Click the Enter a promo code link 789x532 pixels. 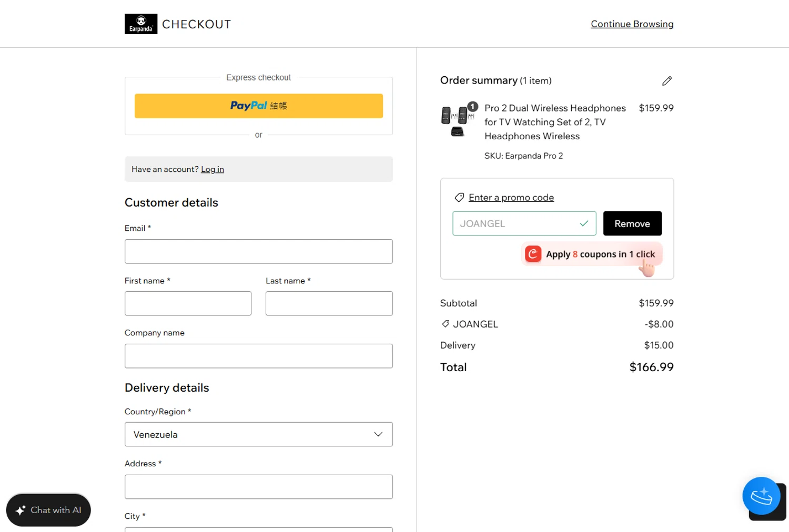pos(511,198)
